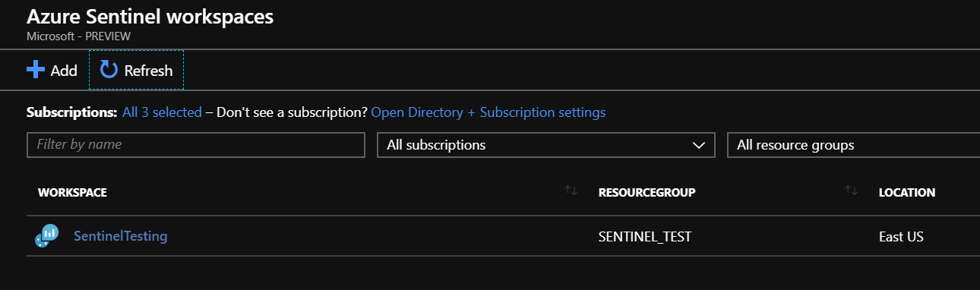
Task: Click the WORKSPACE column header
Action: [x=72, y=193]
